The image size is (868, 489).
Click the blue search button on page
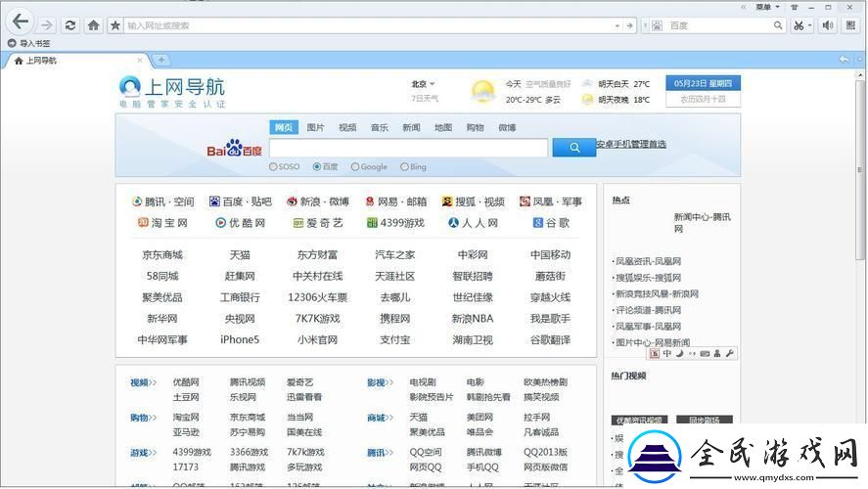pos(574,148)
